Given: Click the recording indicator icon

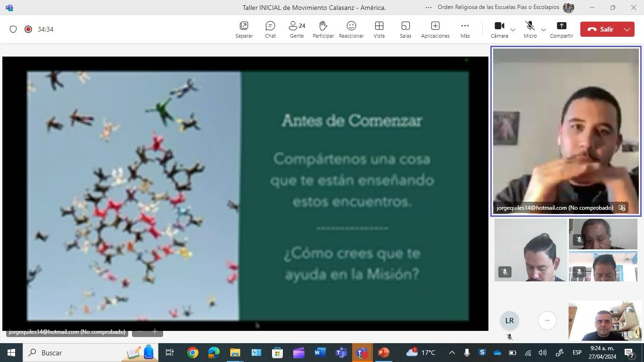Looking at the screenshot, I should (x=28, y=29).
